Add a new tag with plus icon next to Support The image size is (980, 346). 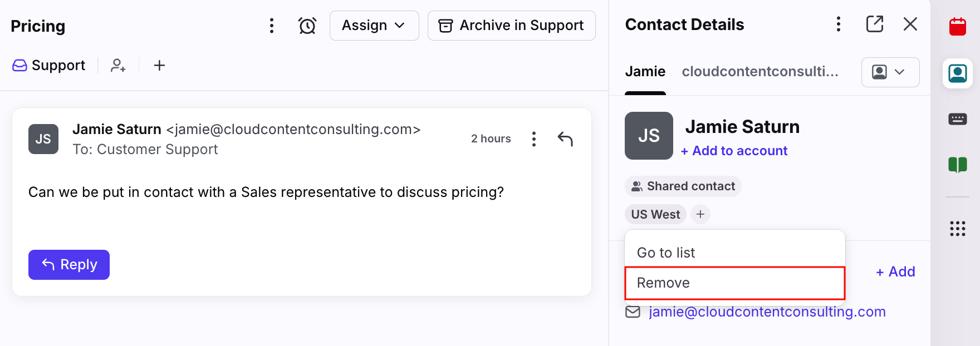tap(159, 66)
